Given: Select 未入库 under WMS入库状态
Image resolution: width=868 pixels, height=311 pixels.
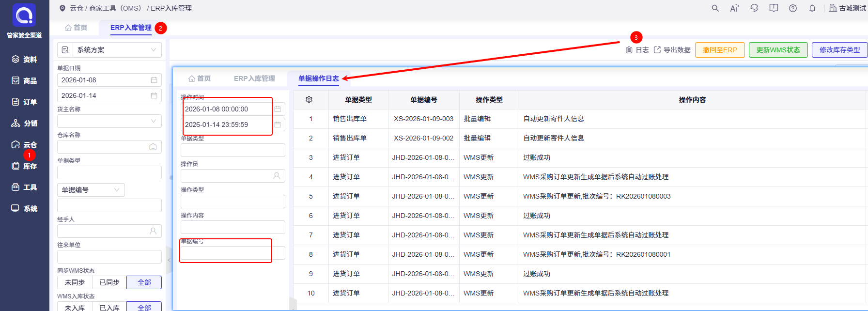Looking at the screenshot, I should click(x=75, y=307).
